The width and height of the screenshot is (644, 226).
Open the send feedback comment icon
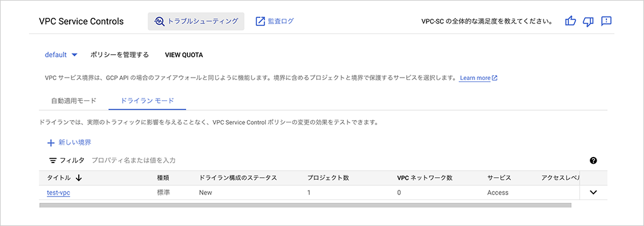click(x=606, y=22)
